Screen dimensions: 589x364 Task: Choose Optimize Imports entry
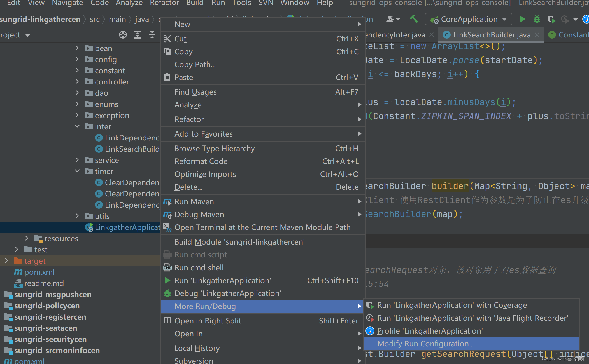point(263,174)
